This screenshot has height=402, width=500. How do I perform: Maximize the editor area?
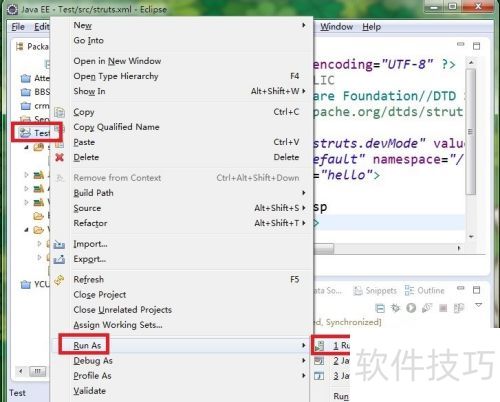point(477,46)
